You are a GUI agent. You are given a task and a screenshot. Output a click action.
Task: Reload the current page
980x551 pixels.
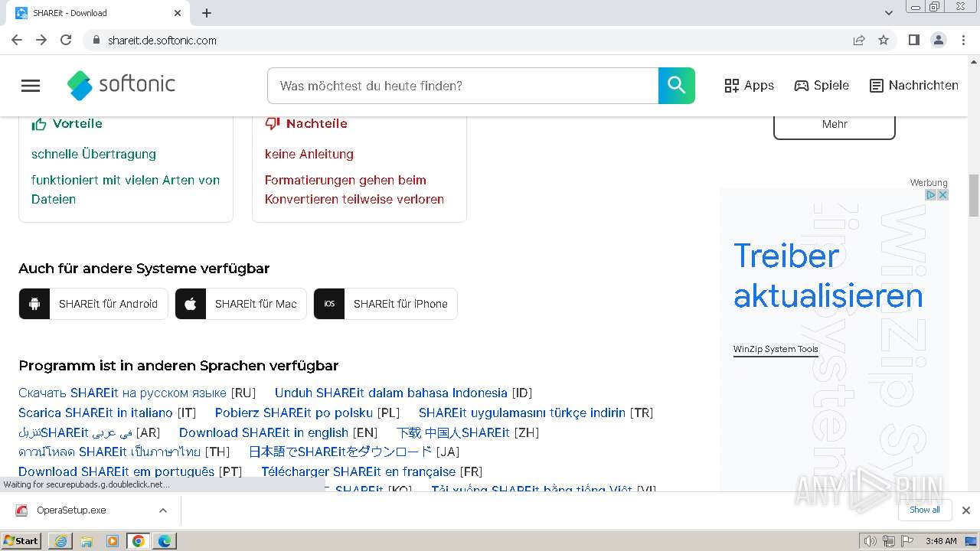point(66,40)
